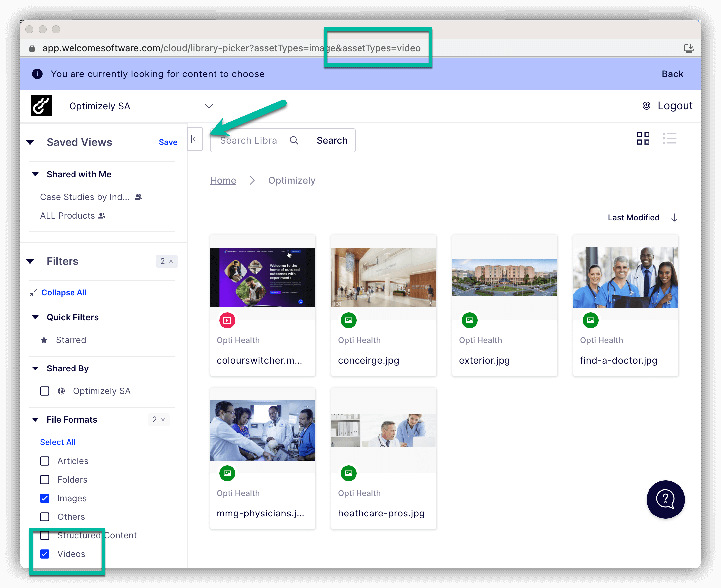The width and height of the screenshot is (721, 588).
Task: Click the Optimizely SA organization logo
Action: 41,106
